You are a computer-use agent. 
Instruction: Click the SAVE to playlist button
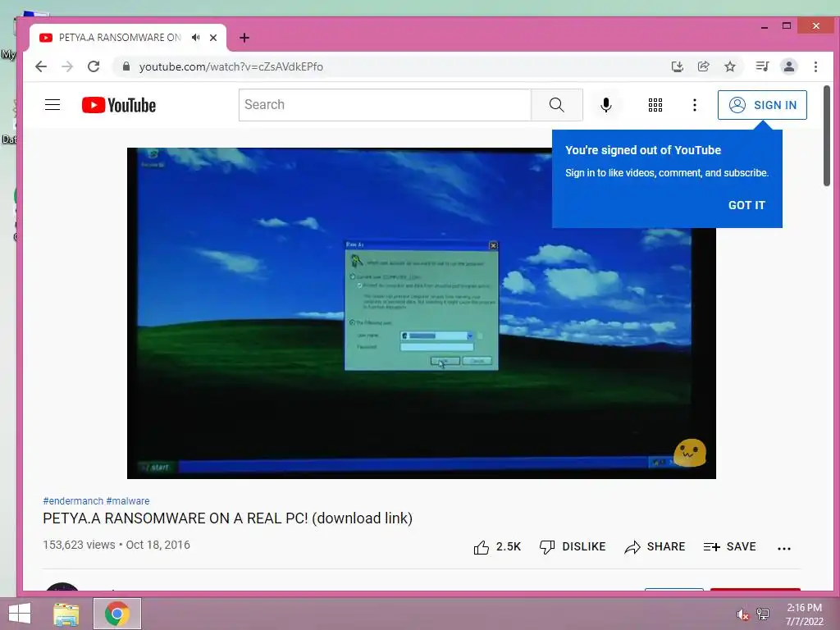coord(729,547)
